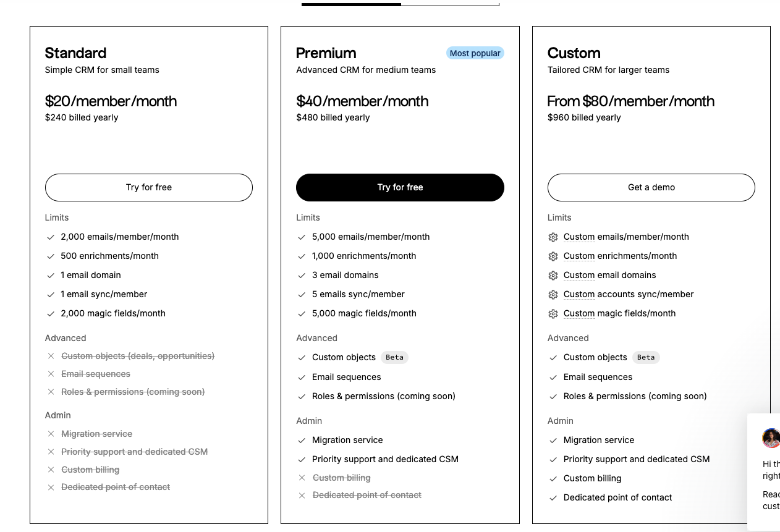This screenshot has height=532, width=780.
Task: Click underlined Custom in email domains row
Action: pyautogui.click(x=579, y=275)
